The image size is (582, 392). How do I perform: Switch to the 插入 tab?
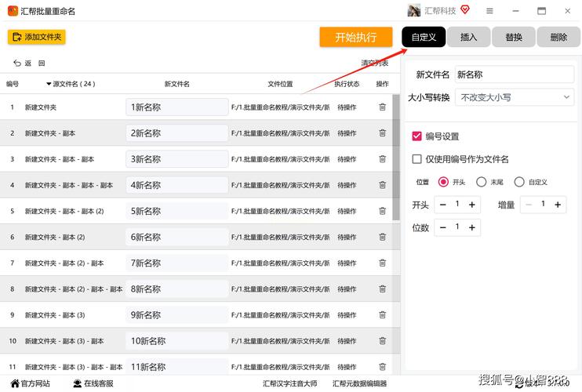tap(468, 37)
